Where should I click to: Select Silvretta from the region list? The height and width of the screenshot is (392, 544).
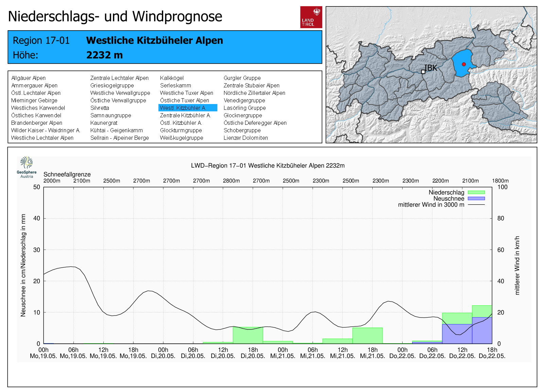click(x=100, y=108)
